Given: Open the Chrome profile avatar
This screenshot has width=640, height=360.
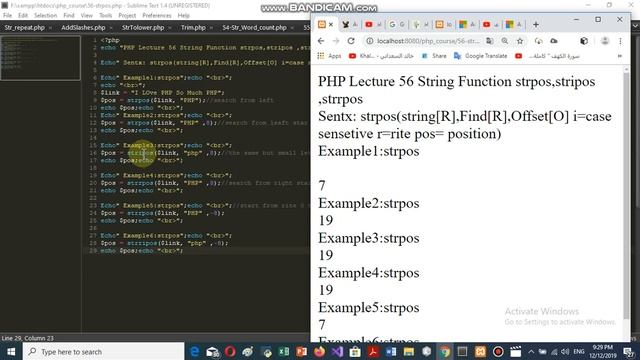Looking at the screenshot, I should (x=605, y=41).
